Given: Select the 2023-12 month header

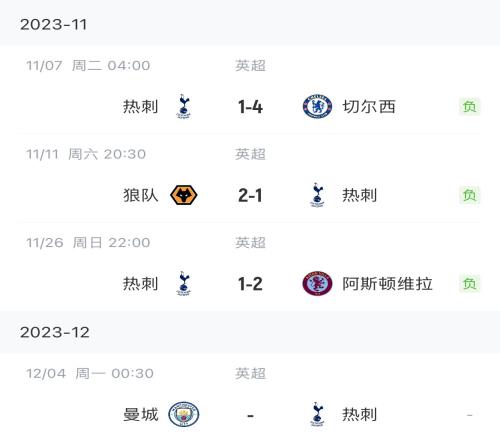Looking at the screenshot, I should 250,332.
